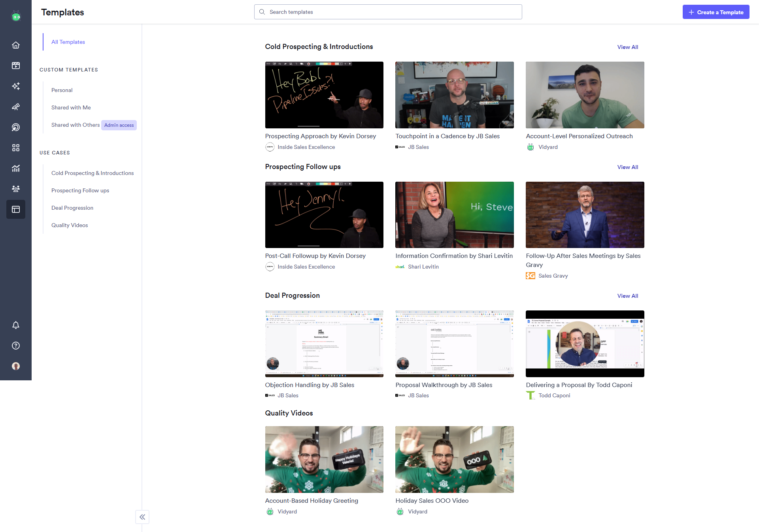Open Holiday Sales OOO Video thumbnail
Screen dimensions: 759x532
tap(455, 459)
